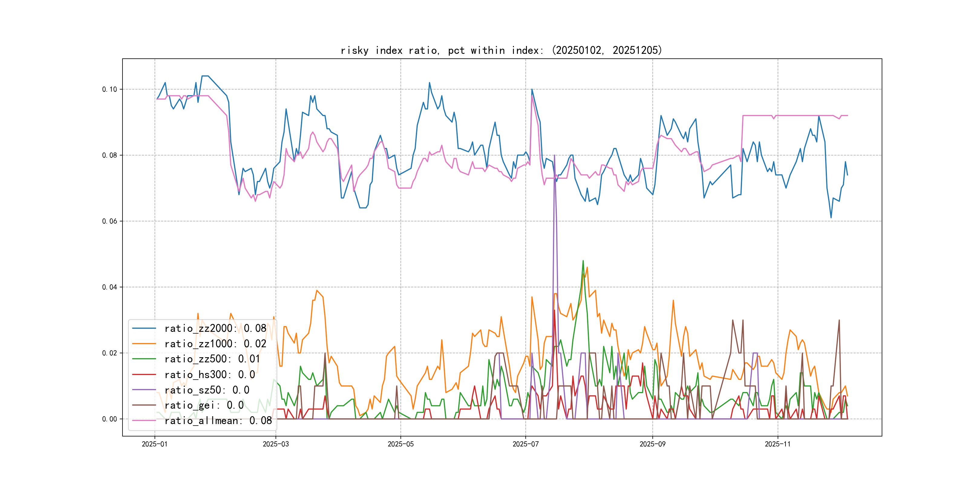Click the 0.00 y-axis tick label
Screen dimensions: 980x490
109,419
